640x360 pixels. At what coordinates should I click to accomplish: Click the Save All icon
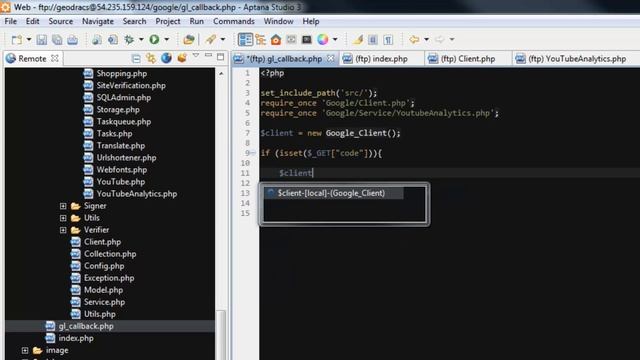tap(57, 40)
